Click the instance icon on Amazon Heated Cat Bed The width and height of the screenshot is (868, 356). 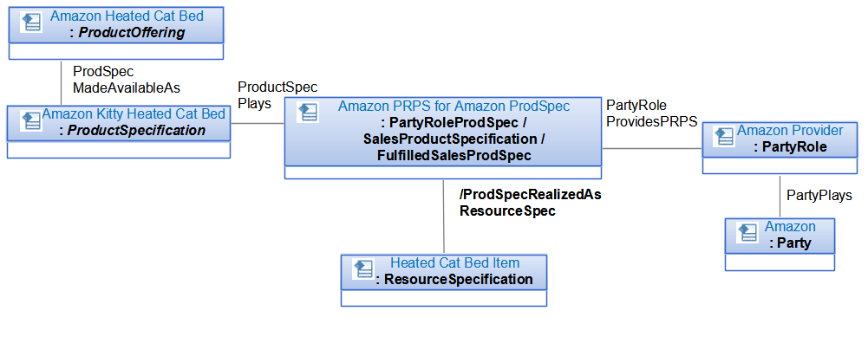click(x=32, y=23)
